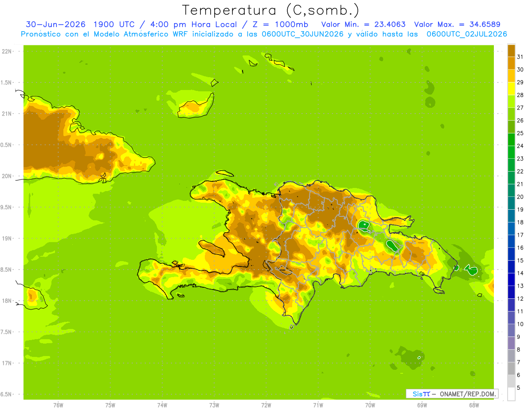Pick legend swatch between 24 and 25
This screenshot has height=411, width=532.
tap(511, 140)
